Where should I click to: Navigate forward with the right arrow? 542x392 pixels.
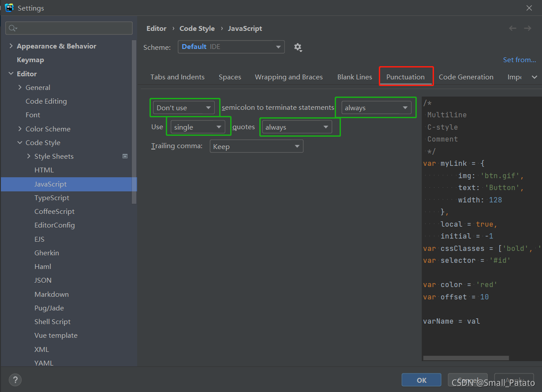(x=527, y=28)
